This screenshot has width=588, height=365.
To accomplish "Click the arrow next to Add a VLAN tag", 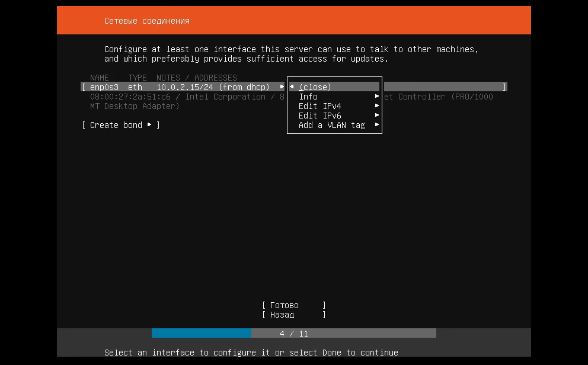I will click(x=377, y=125).
